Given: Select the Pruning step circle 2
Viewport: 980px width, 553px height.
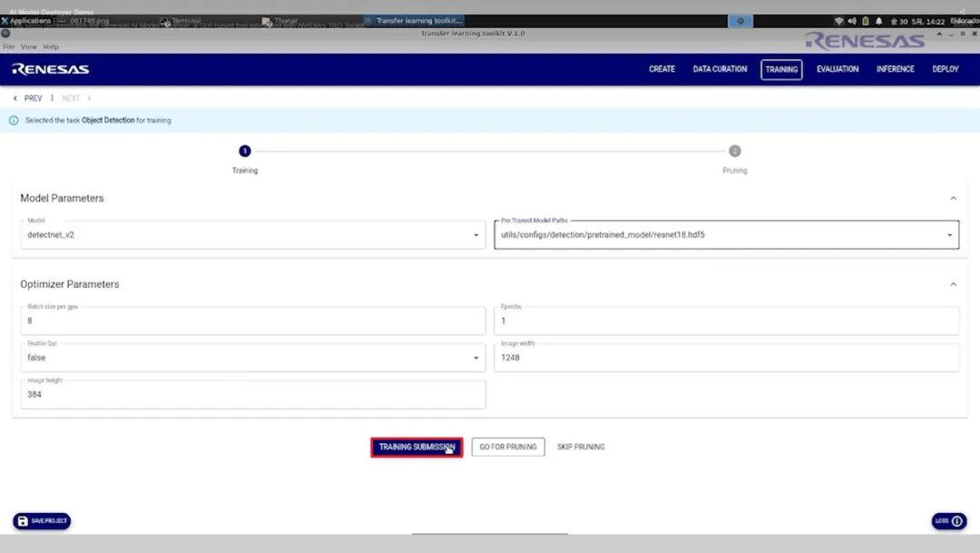Looking at the screenshot, I should tap(734, 151).
